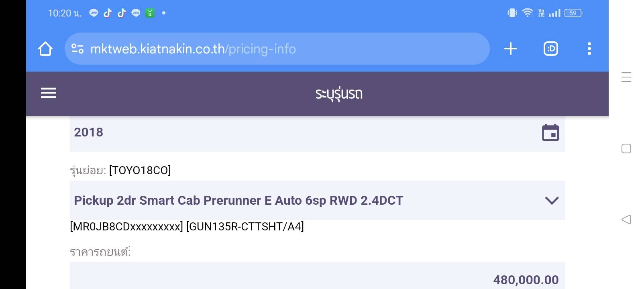
Task: Open a new tab with the plus icon
Action: click(510, 49)
